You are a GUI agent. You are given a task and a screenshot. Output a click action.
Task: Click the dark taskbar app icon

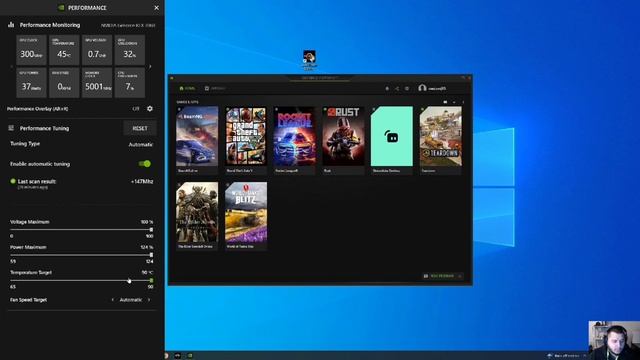pyautogui.click(x=178, y=356)
